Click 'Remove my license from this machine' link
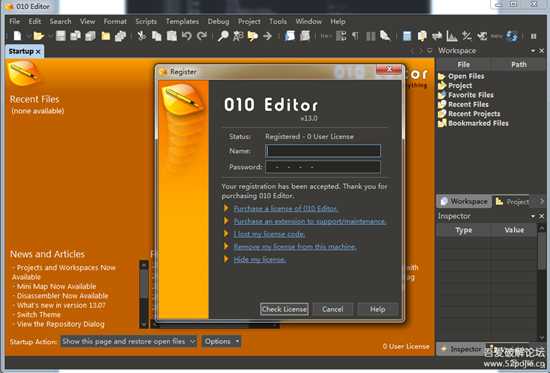Viewport: 550px width, 373px height. 295,247
